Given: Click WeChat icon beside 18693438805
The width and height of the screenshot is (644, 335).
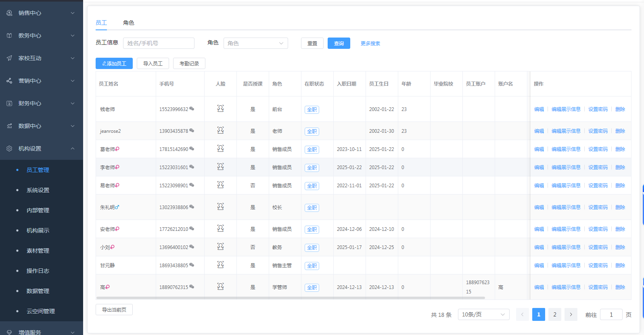Looking at the screenshot, I should [192, 265].
